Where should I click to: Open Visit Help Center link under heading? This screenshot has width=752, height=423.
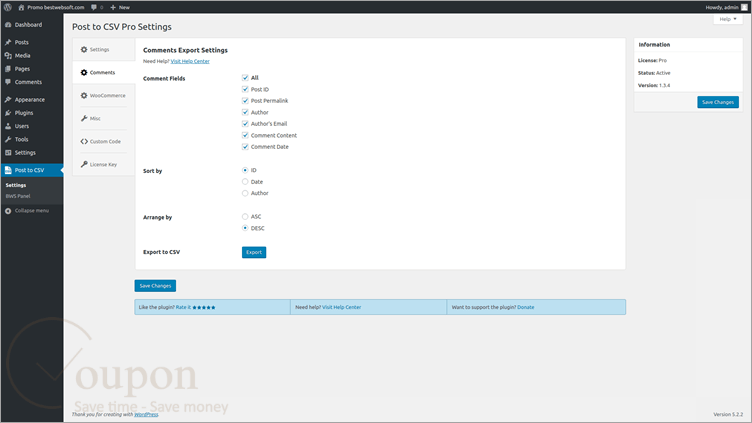(x=190, y=61)
